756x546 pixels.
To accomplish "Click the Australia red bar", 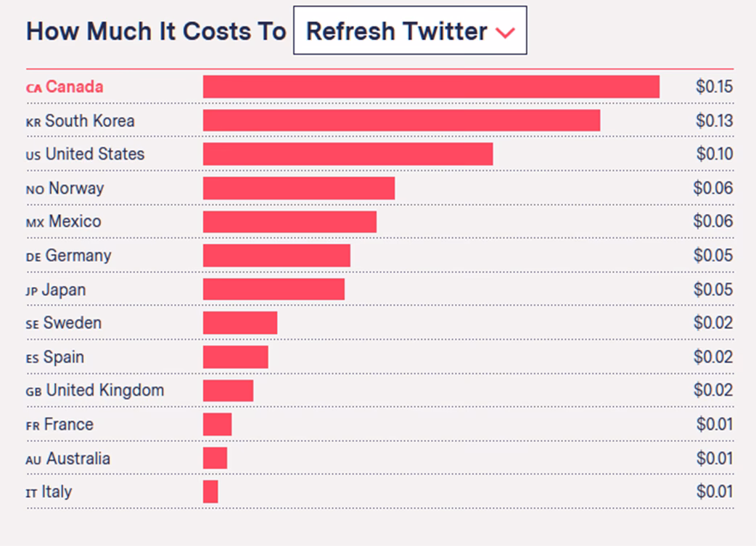I will tap(215, 458).
